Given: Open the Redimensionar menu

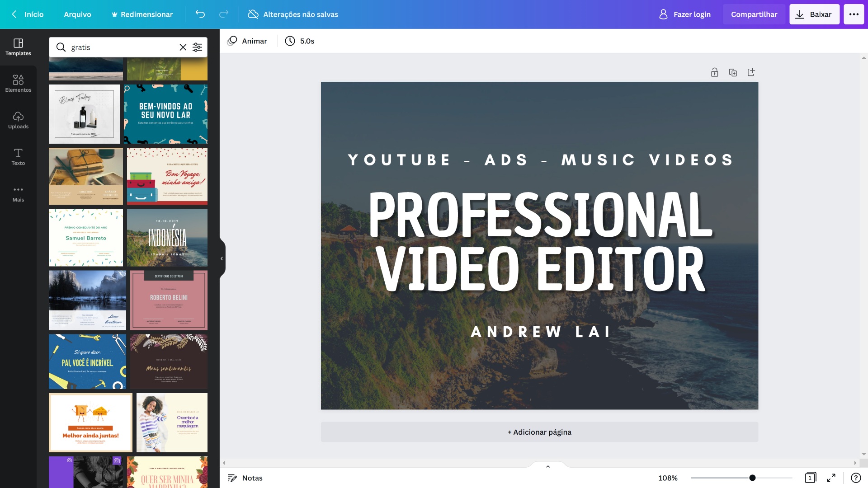Looking at the screenshot, I should [142, 14].
